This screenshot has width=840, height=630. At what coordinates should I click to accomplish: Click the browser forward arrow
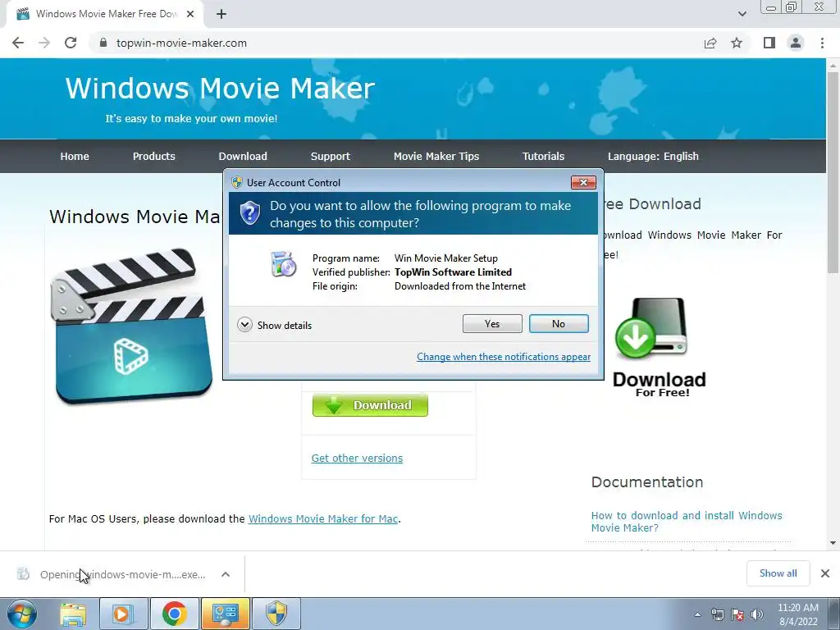[44, 43]
